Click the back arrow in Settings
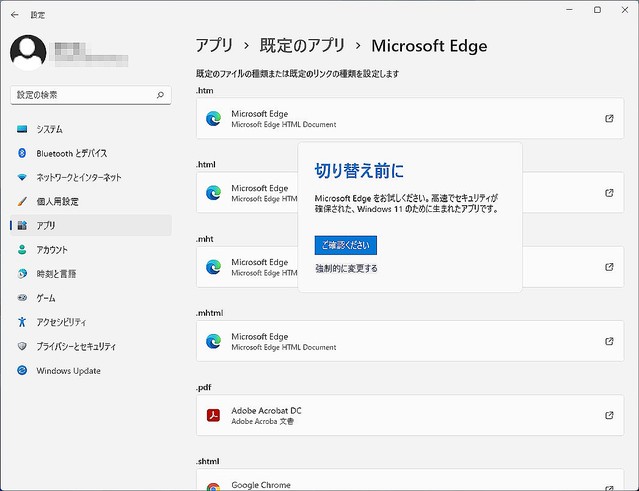The height and width of the screenshot is (491, 639). tap(15, 15)
